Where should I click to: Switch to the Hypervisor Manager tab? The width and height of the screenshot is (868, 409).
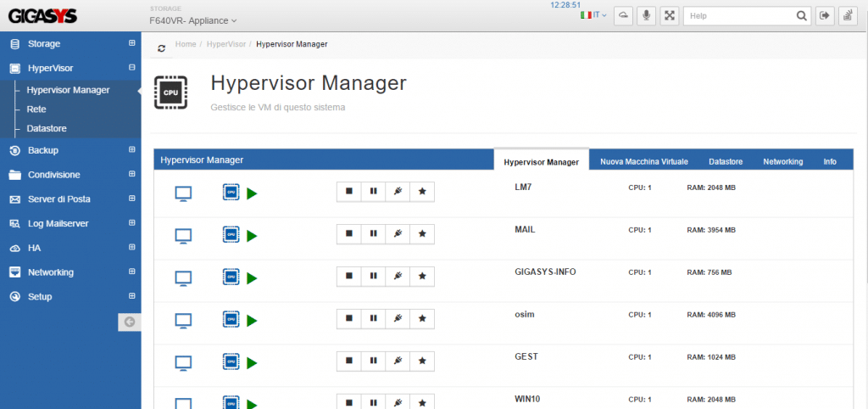tap(542, 160)
